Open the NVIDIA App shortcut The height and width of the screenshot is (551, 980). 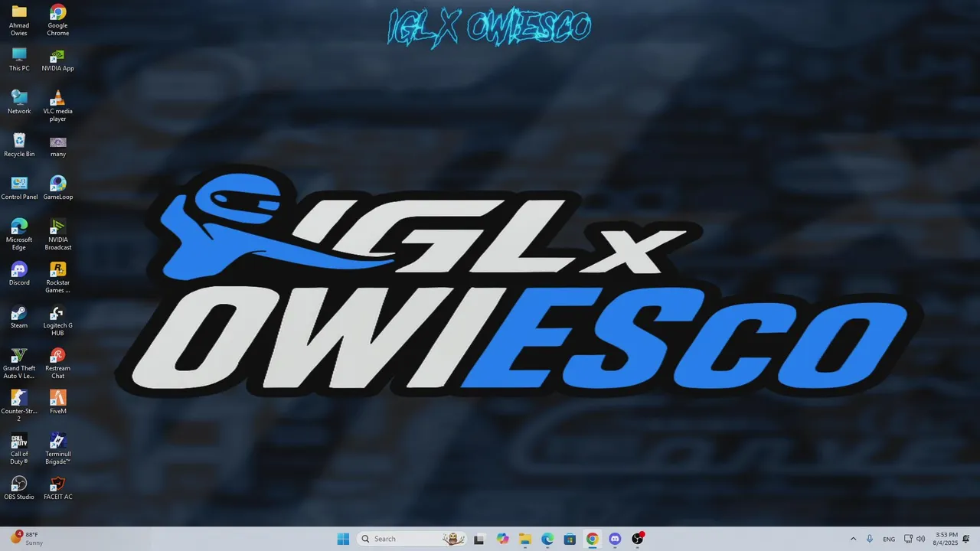coord(57,60)
